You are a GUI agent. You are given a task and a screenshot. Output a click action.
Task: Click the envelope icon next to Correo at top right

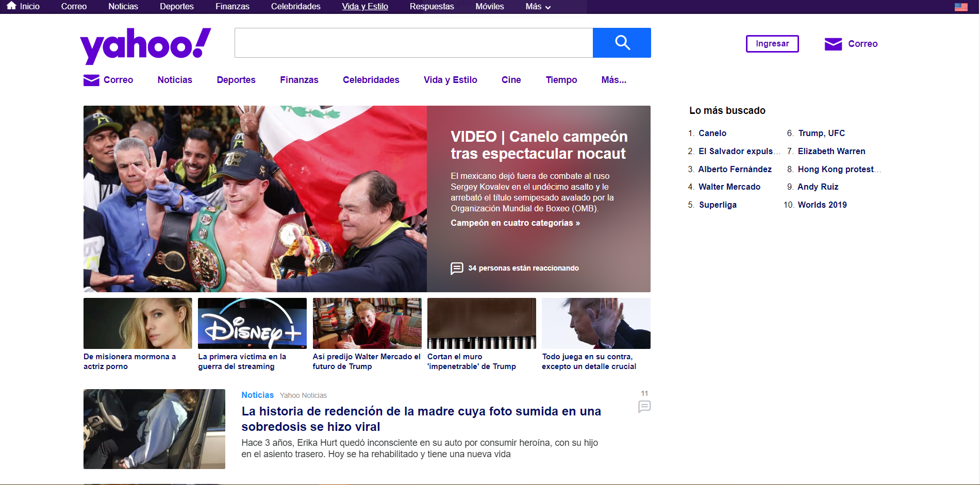pos(833,44)
